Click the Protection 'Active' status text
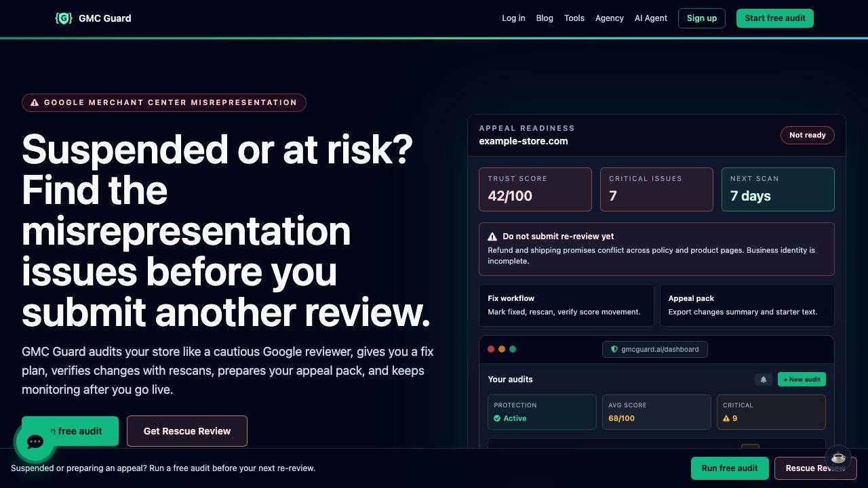The image size is (868, 488). [515, 418]
